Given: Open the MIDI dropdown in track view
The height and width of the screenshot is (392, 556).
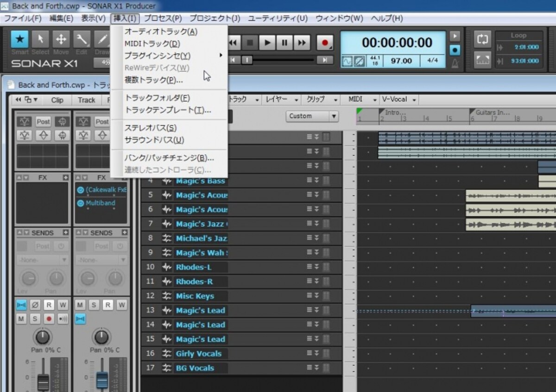Looking at the screenshot, I should 361,100.
